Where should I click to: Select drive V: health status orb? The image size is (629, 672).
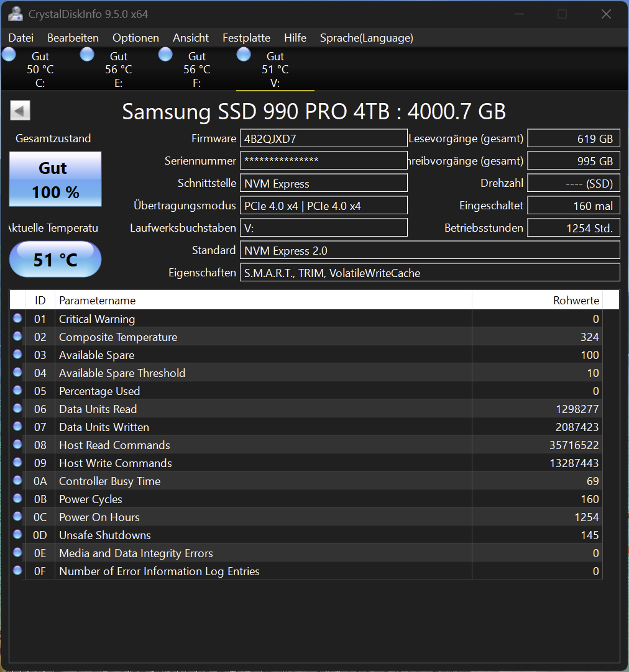(x=244, y=55)
